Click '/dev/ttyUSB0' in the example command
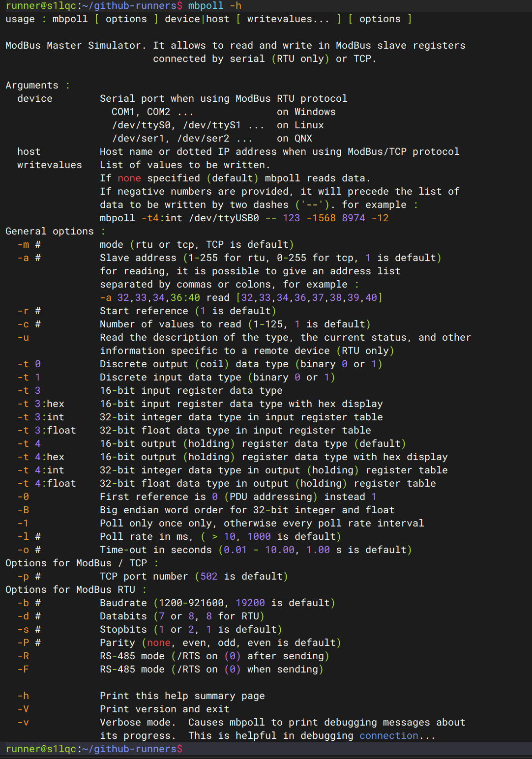The height and width of the screenshot is (759, 532). pyautogui.click(x=224, y=218)
